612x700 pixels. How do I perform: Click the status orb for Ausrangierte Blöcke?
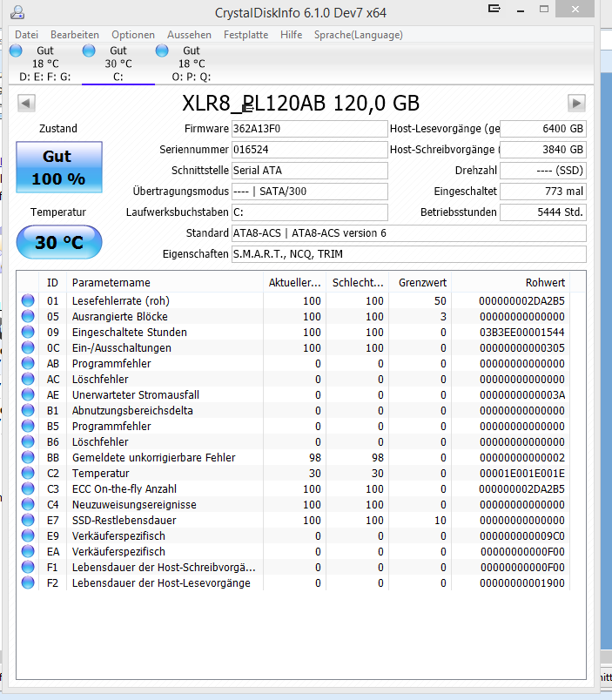click(28, 316)
